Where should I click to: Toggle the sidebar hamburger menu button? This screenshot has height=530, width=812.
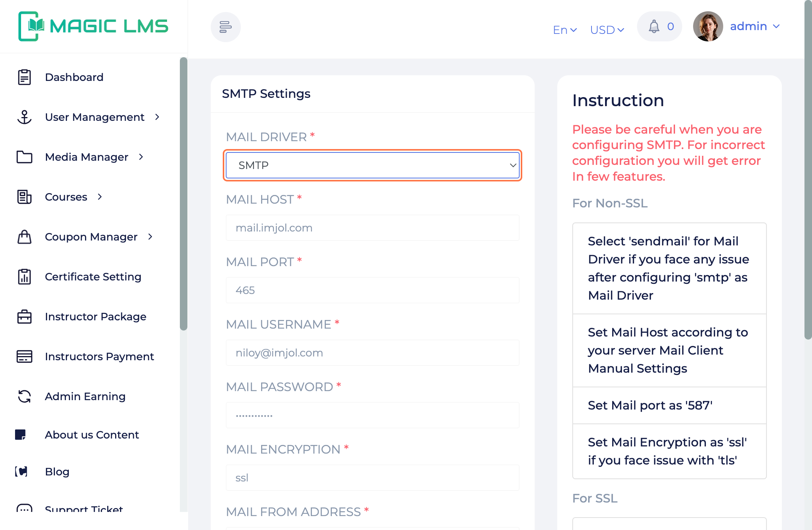point(225,27)
